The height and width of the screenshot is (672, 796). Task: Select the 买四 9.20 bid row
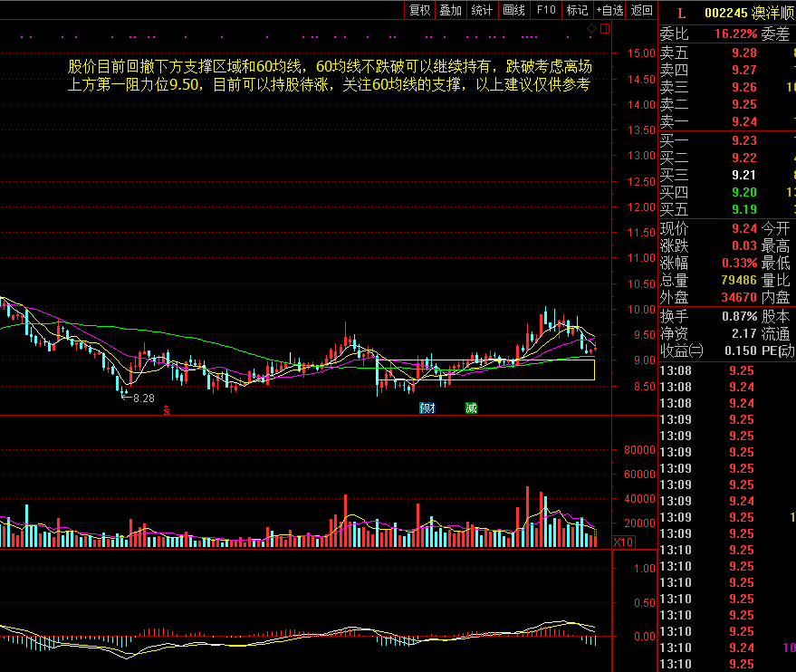[x=727, y=192]
